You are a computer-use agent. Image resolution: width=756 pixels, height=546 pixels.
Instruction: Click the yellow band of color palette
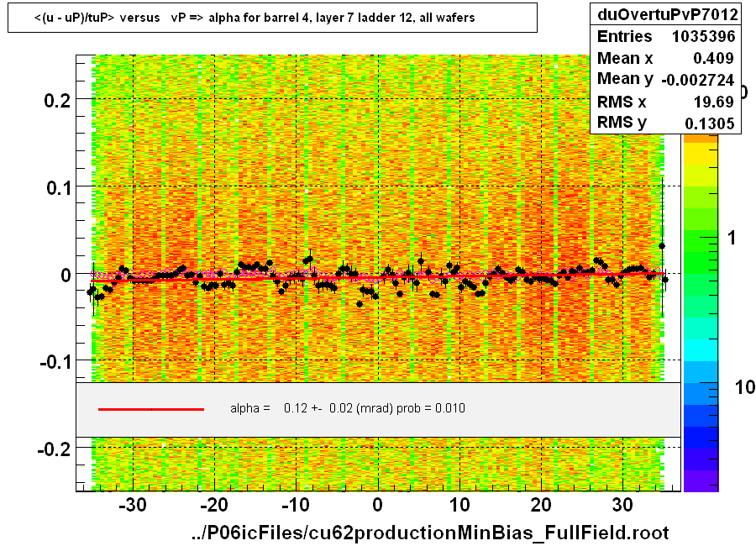(701, 154)
